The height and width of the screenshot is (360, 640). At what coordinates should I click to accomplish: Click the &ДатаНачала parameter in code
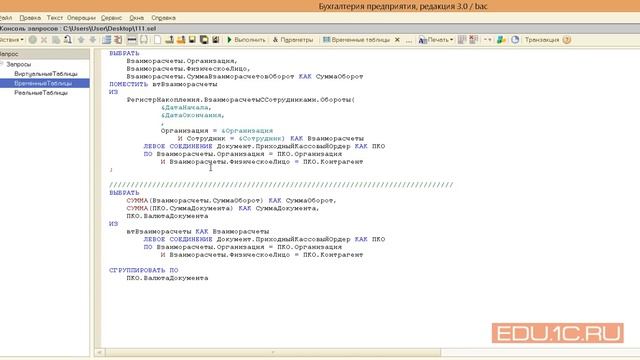(x=186, y=107)
